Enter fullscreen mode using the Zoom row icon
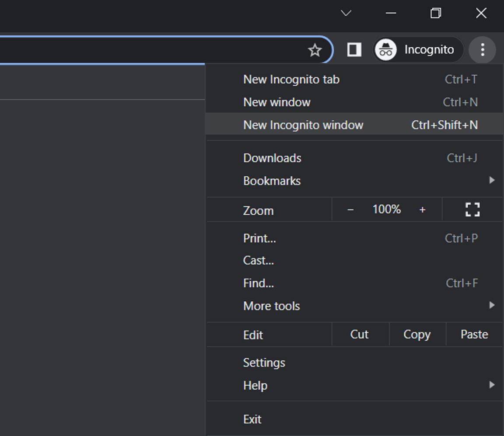This screenshot has width=504, height=436. click(472, 210)
